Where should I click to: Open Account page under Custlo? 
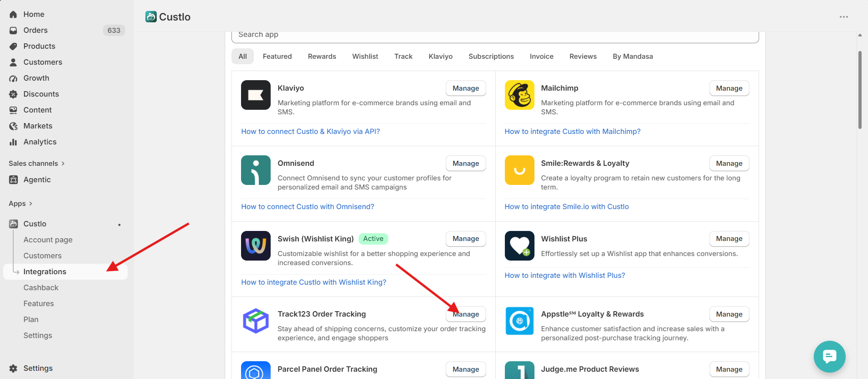coord(48,240)
